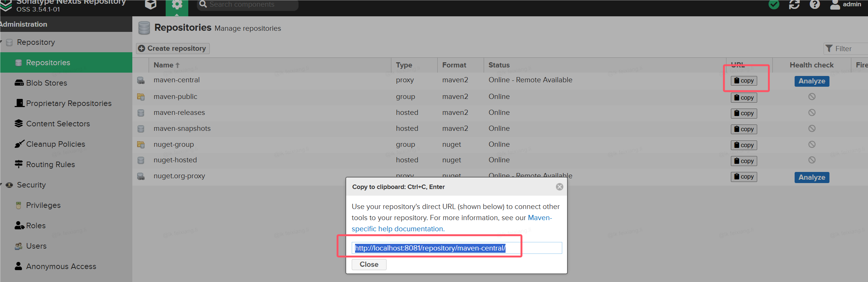The width and height of the screenshot is (868, 282).
Task: Select the maven-snapshots repository name
Action: pyautogui.click(x=182, y=129)
